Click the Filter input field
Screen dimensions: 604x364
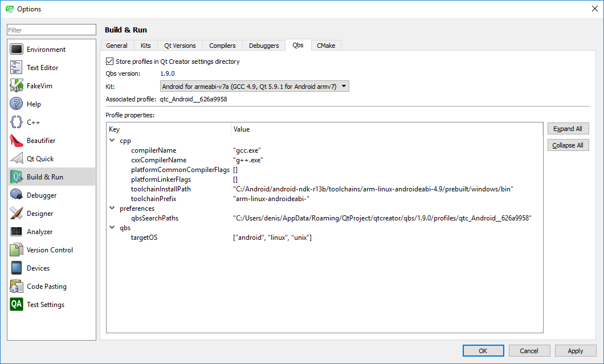tap(51, 30)
